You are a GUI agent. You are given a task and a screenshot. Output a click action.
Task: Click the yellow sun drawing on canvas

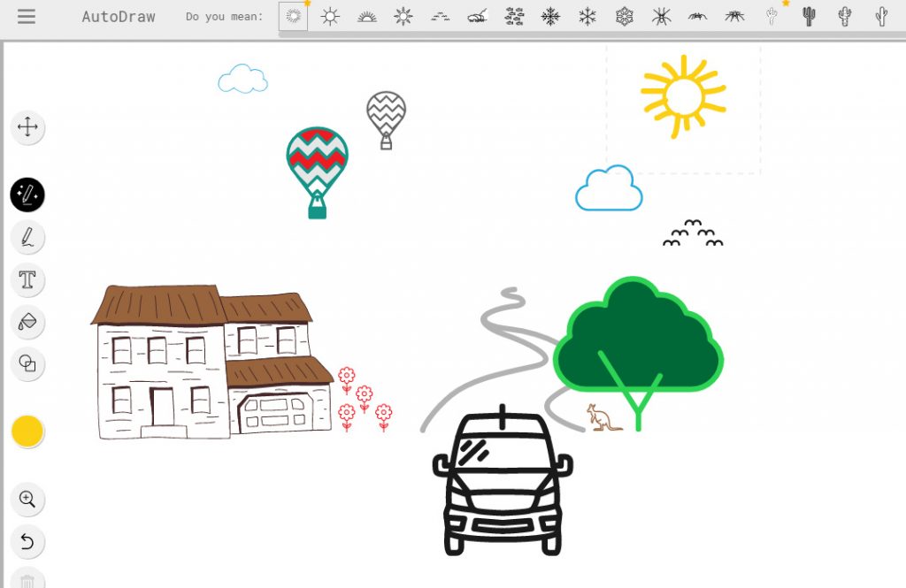point(684,96)
